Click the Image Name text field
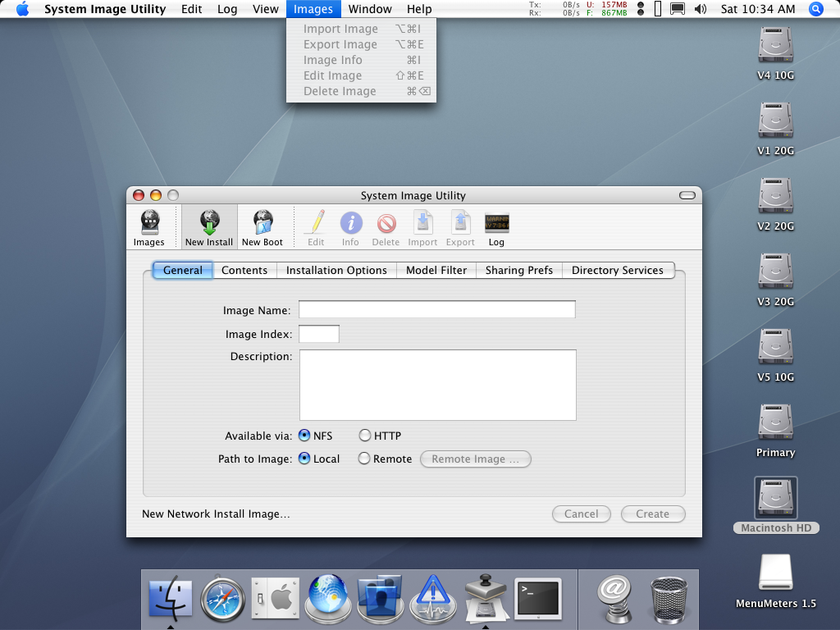This screenshot has height=630, width=840. (x=437, y=309)
